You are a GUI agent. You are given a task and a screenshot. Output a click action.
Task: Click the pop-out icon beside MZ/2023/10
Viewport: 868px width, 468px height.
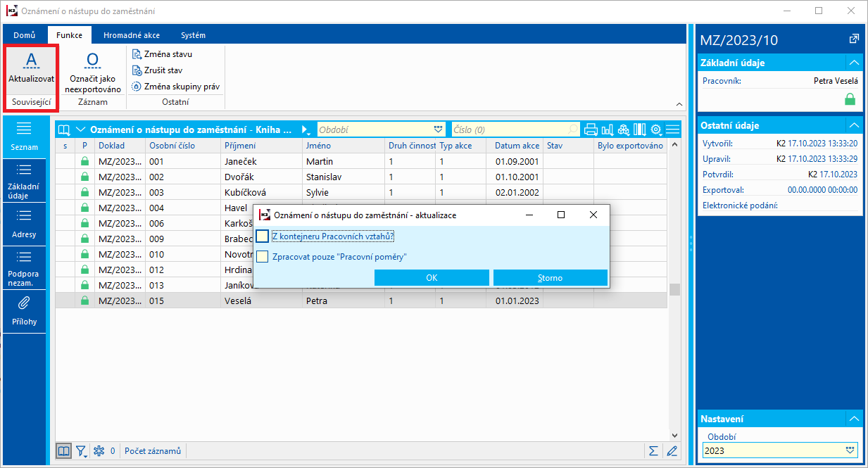[x=854, y=39]
